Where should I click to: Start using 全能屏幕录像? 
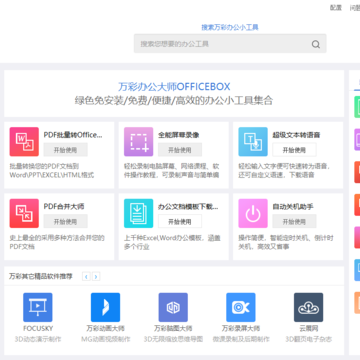tap(180, 150)
